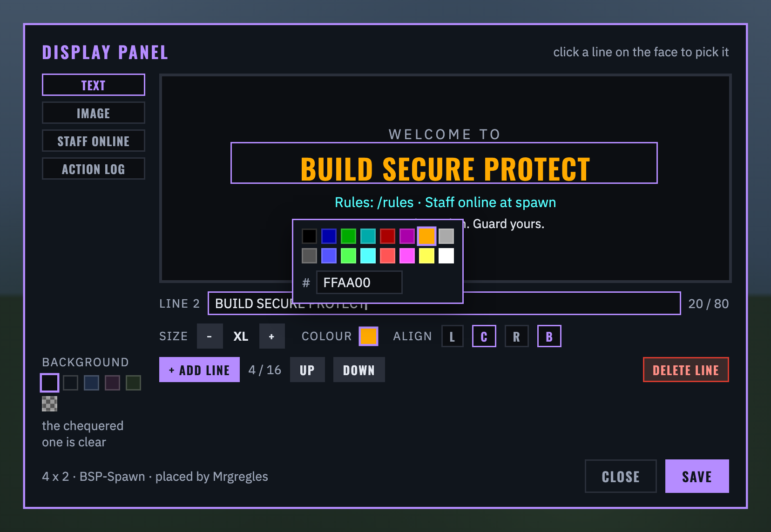
Task: Pick the magenta palette swatch
Action: pos(407,256)
